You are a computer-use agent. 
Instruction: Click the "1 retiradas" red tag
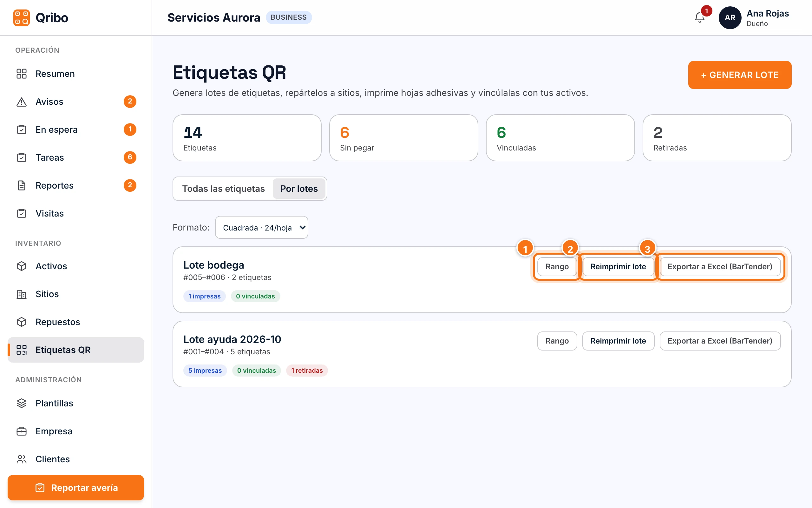[x=307, y=370]
